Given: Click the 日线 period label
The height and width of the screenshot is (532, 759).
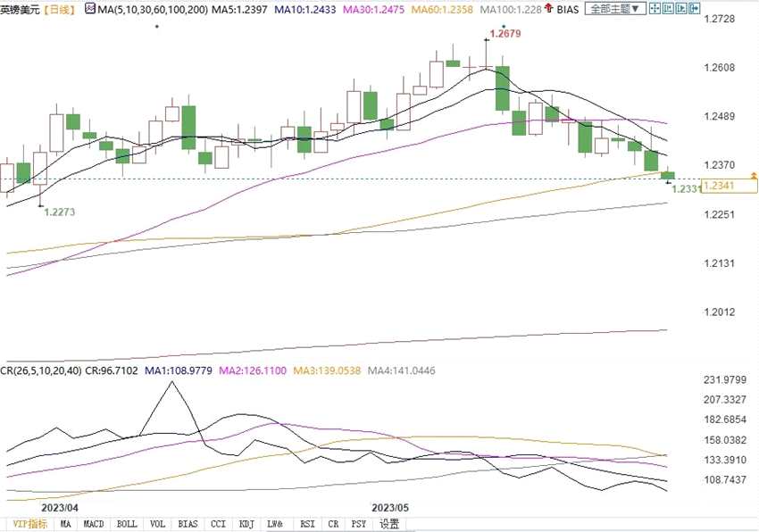Looking at the screenshot, I should coord(60,9).
